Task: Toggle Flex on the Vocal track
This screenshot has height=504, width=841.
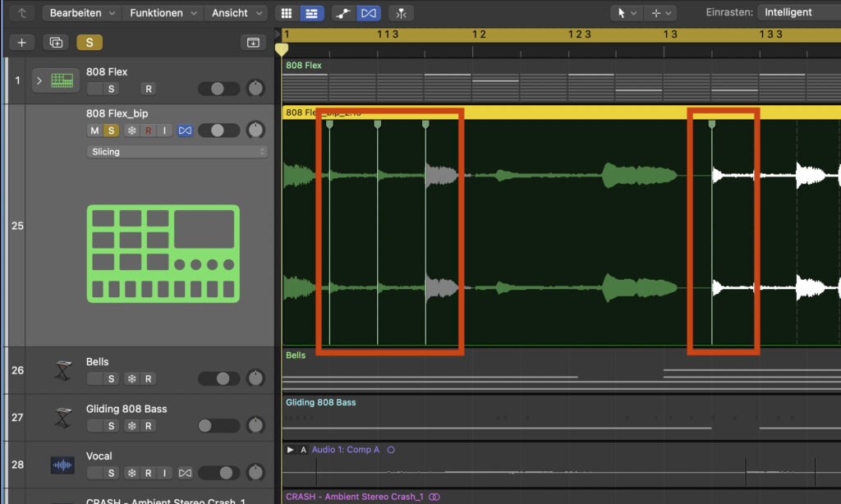Action: click(185, 473)
